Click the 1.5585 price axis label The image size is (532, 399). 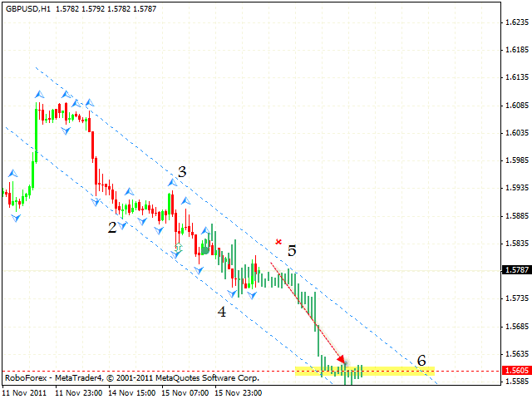[516, 382]
